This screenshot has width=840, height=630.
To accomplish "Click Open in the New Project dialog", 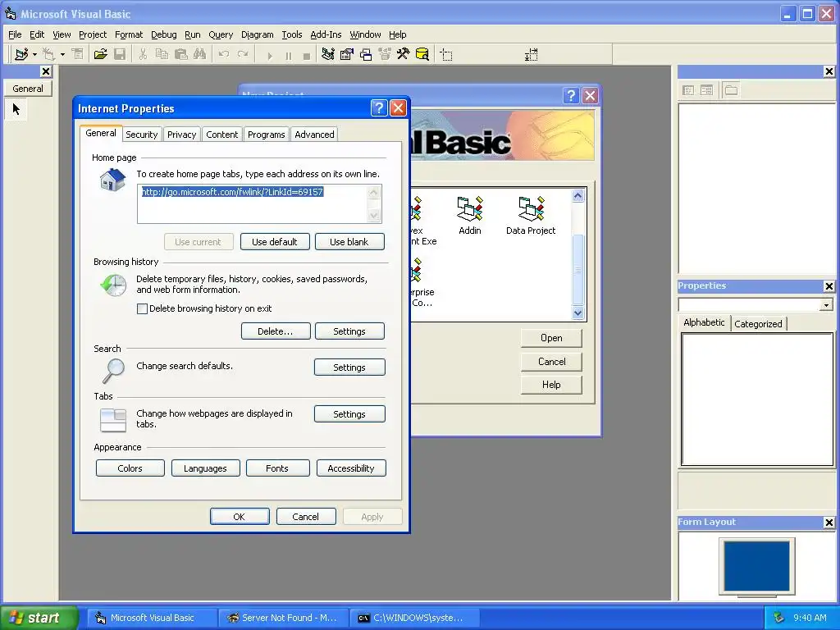I will pos(551,338).
